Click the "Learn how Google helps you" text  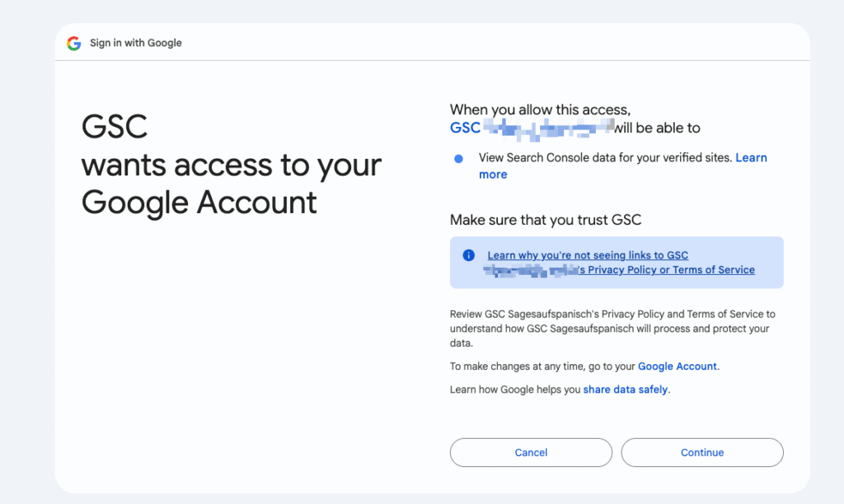tap(515, 390)
